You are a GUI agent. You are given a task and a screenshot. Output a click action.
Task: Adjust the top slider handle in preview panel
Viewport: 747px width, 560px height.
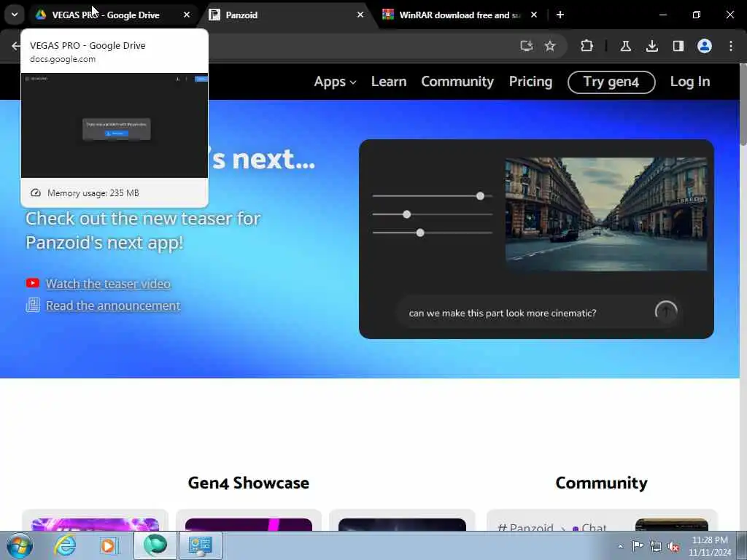(480, 196)
